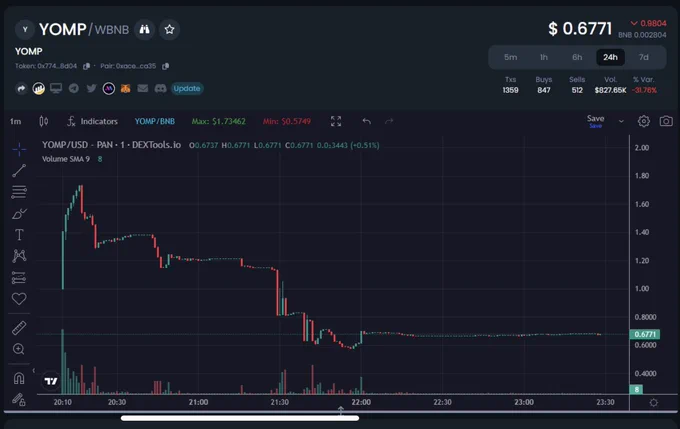Viewport: 680px width, 429px height.
Task: Add YOMP to favorites with star icon
Action: click(169, 29)
